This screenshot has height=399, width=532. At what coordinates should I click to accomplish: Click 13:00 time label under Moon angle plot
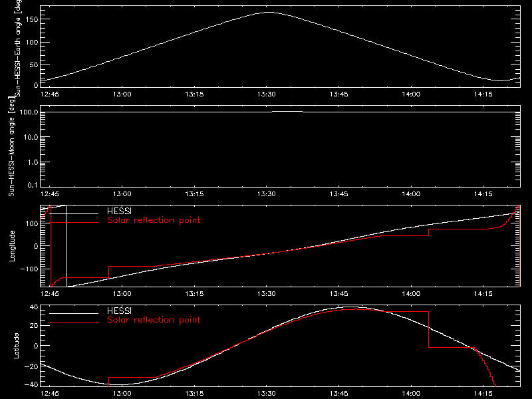tap(122, 194)
